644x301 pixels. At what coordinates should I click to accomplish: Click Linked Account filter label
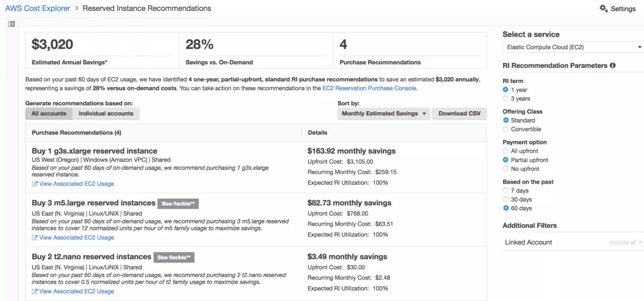529,242
